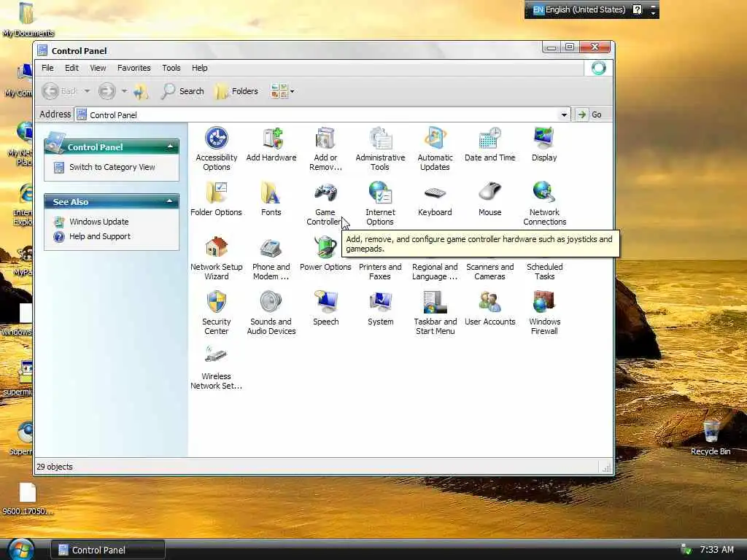Open Scanners and Cameras
Screen dimensions: 747x560
pyautogui.click(x=489, y=271)
